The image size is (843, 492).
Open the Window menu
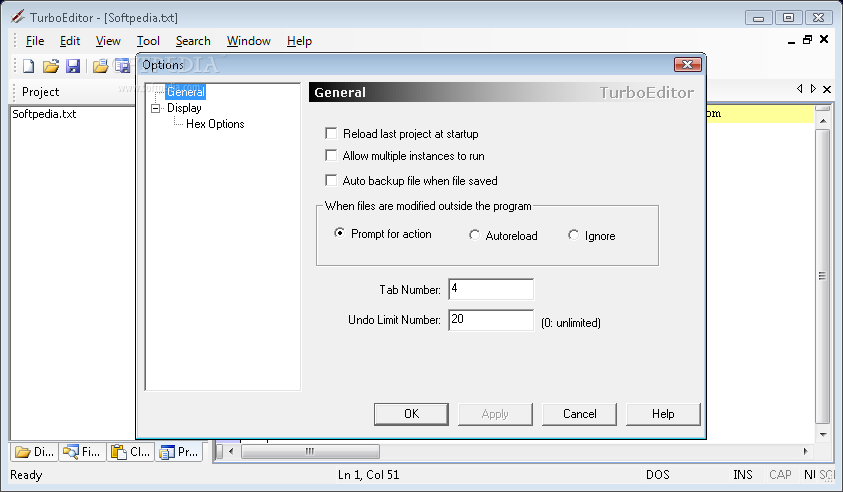(248, 41)
